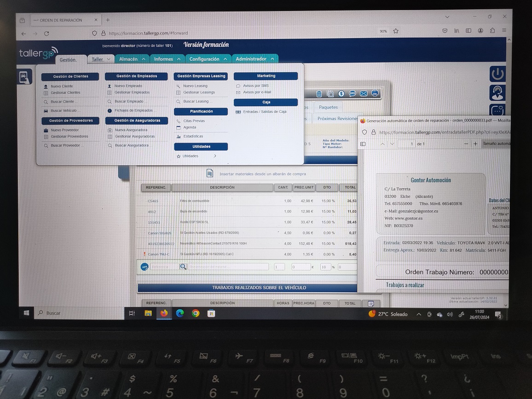Select the Gestión menu tab
Screen dimensions: 532x399
[68, 60]
